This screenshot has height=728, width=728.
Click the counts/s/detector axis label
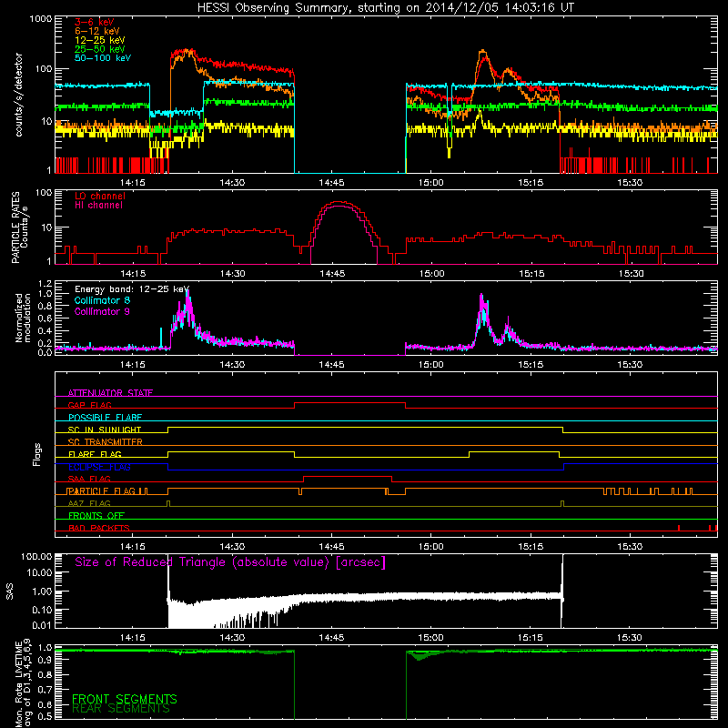(x=18, y=95)
